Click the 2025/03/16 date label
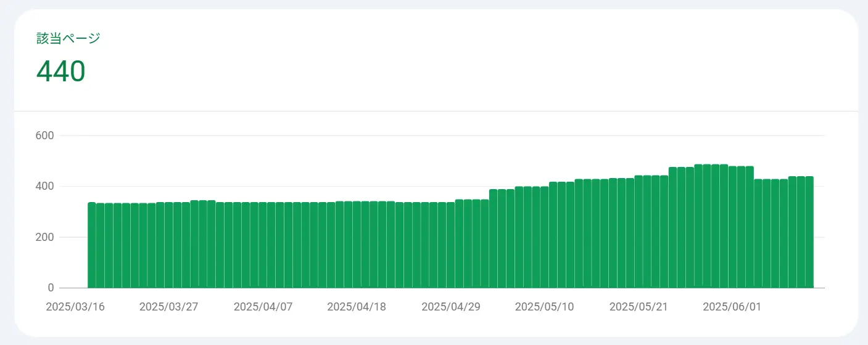 coord(75,307)
